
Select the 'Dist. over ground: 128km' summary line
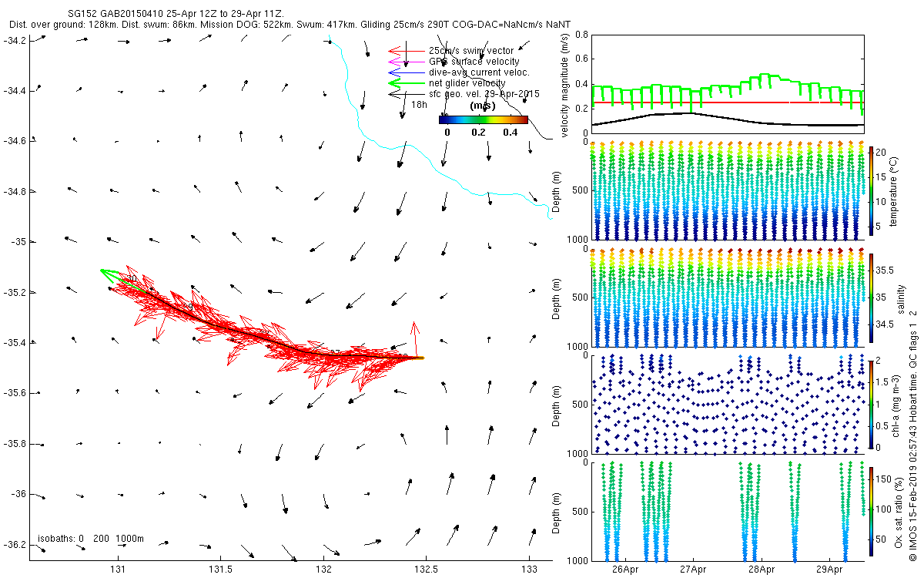point(290,25)
